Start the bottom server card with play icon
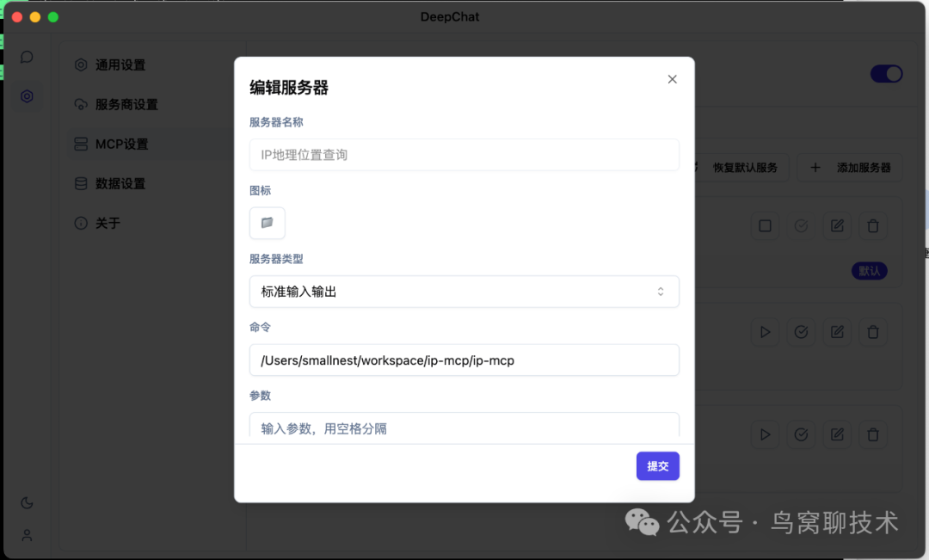929x560 pixels. [x=765, y=435]
